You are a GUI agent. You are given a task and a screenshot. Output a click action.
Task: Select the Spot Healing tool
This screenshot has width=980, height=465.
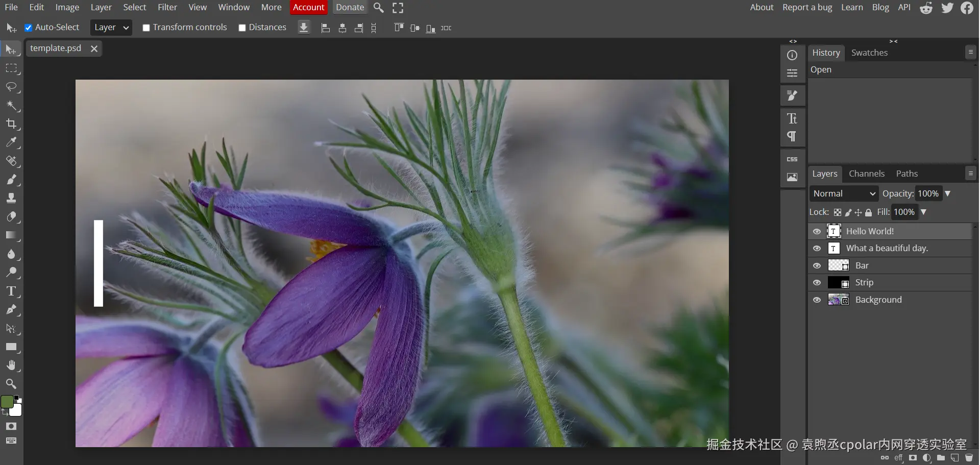11,161
